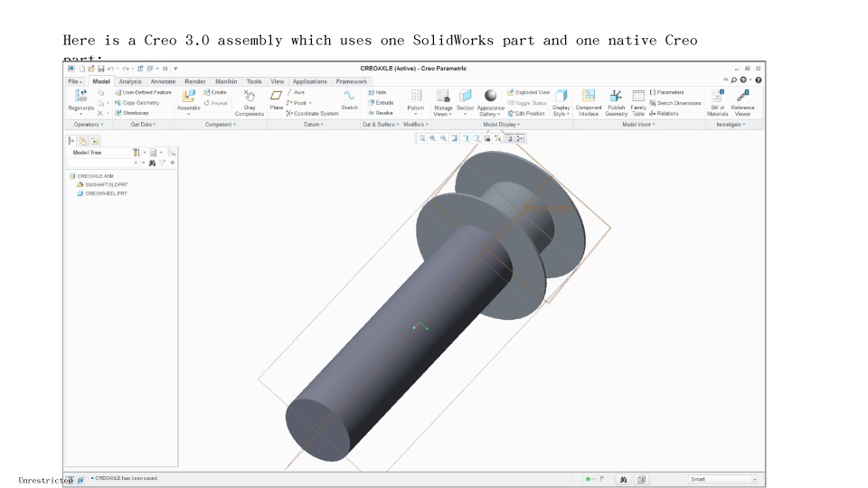Toggle datum display filters in graphics toolbar
The width and height of the screenshot is (868, 488).
pyautogui.click(x=497, y=138)
